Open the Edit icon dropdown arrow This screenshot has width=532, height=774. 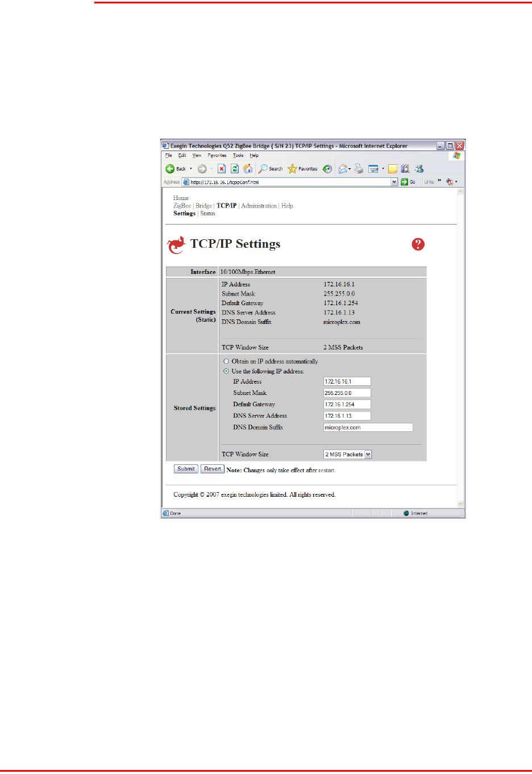[x=383, y=169]
